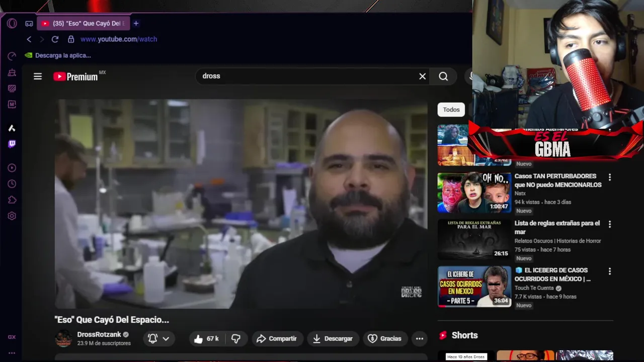The image size is (644, 362).
Task: Open 'EL ICEBERG DE CASOS' video thumbnail
Action: [474, 287]
